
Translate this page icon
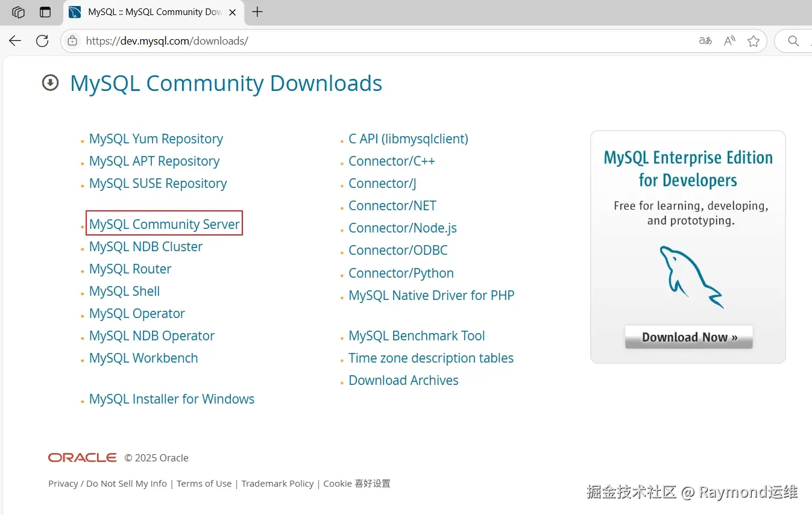click(705, 41)
